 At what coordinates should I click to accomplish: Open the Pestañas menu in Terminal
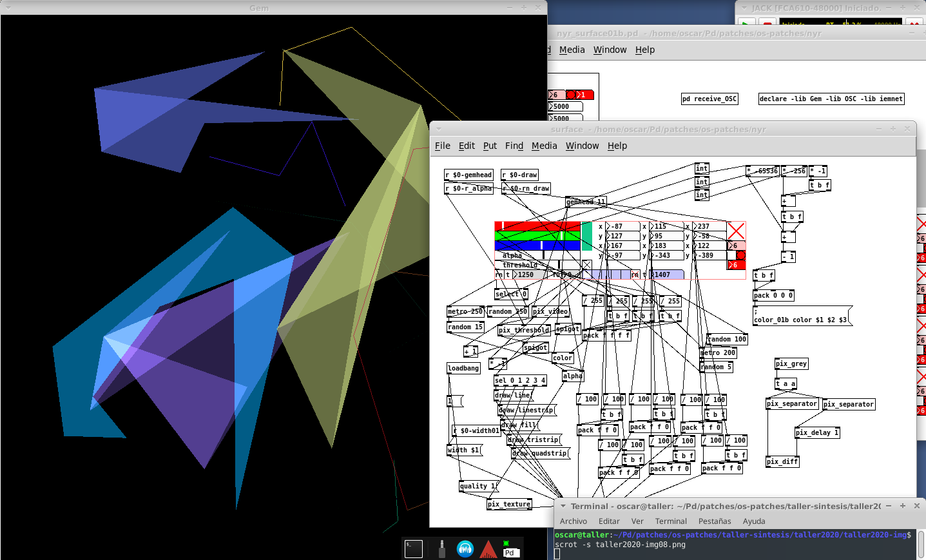click(x=715, y=521)
